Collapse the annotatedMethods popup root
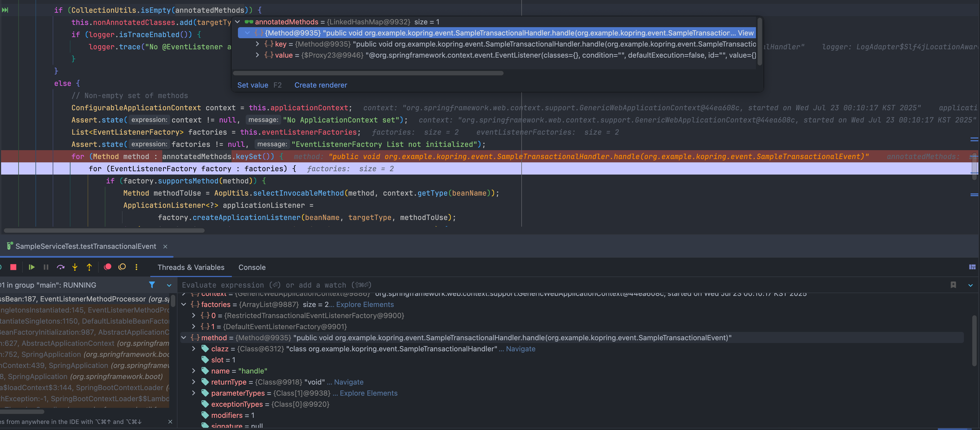980x430 pixels. coord(237,22)
